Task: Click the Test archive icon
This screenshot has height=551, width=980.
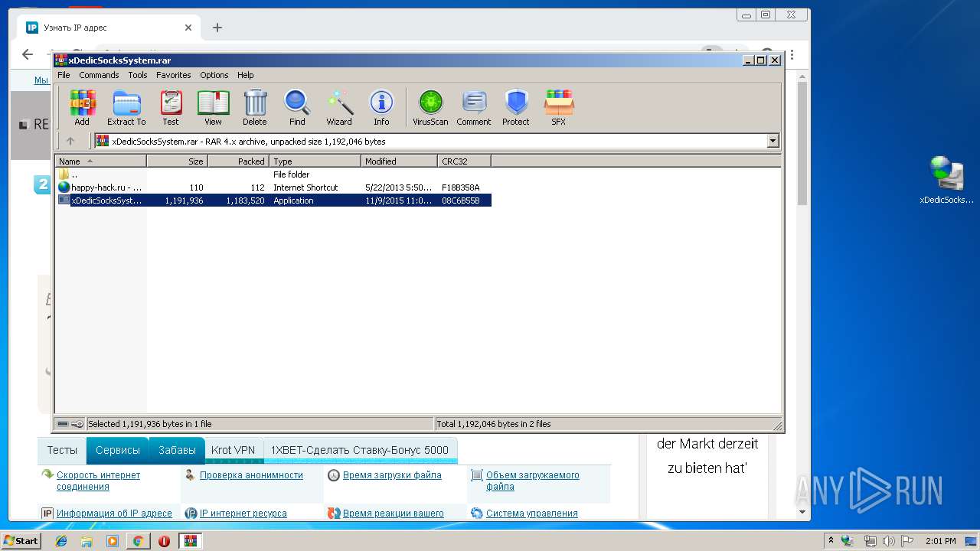Action: coord(171,107)
